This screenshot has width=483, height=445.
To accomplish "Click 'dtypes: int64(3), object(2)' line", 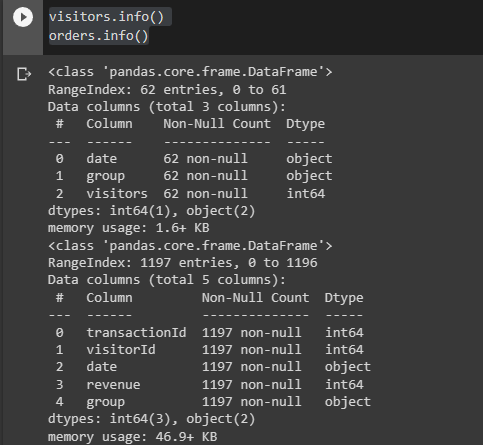I will point(151,419).
